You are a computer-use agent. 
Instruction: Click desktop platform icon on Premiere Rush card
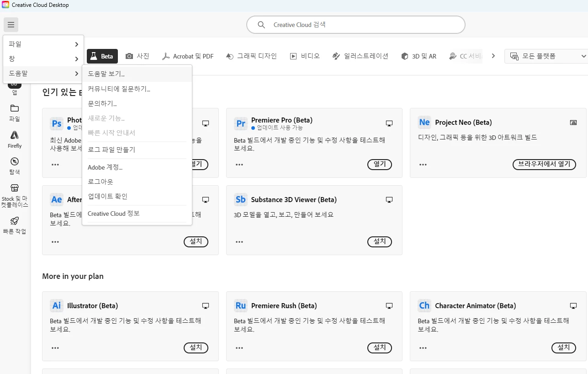(x=389, y=306)
